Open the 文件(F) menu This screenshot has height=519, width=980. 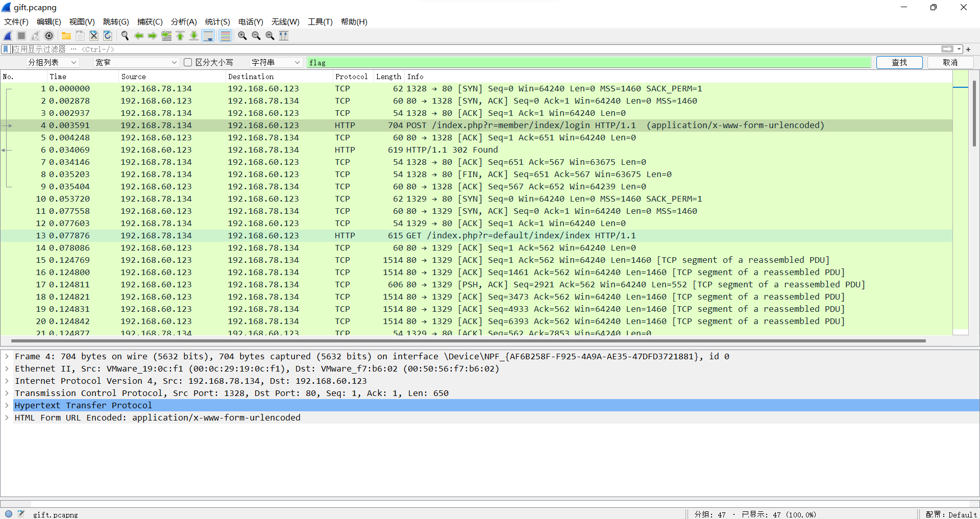[x=16, y=22]
